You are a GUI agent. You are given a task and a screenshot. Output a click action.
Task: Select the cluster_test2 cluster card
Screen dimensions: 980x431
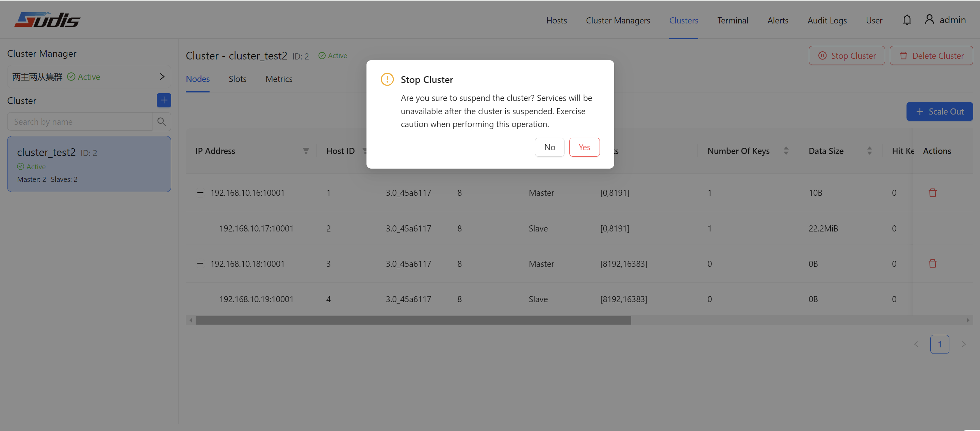tap(89, 164)
